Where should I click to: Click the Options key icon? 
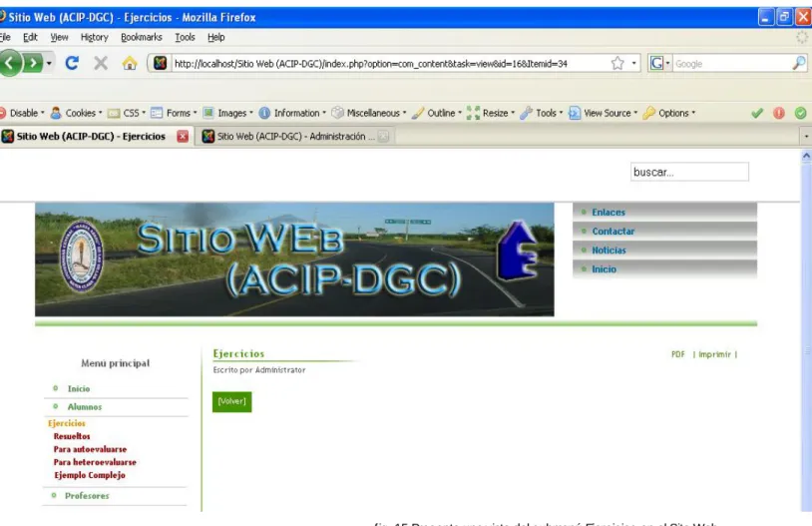648,113
